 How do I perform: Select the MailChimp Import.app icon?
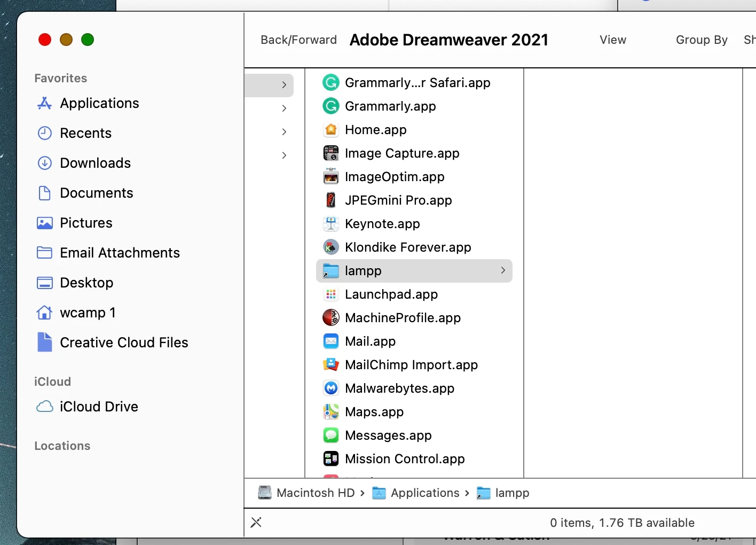(331, 365)
